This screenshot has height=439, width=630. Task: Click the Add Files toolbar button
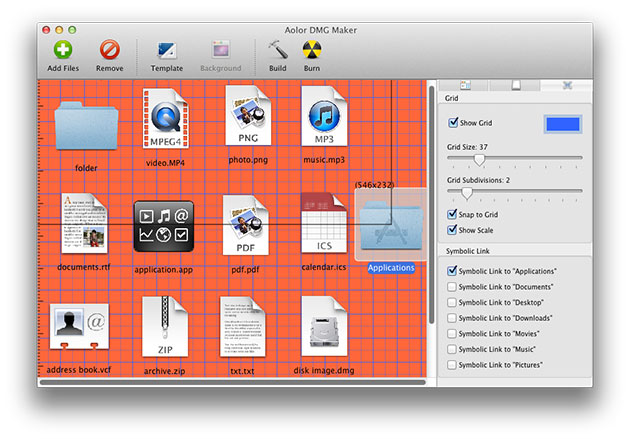(x=64, y=50)
